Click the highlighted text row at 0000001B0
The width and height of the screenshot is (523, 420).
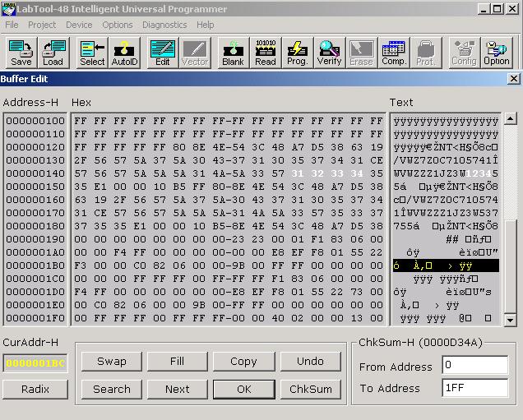pos(446,265)
